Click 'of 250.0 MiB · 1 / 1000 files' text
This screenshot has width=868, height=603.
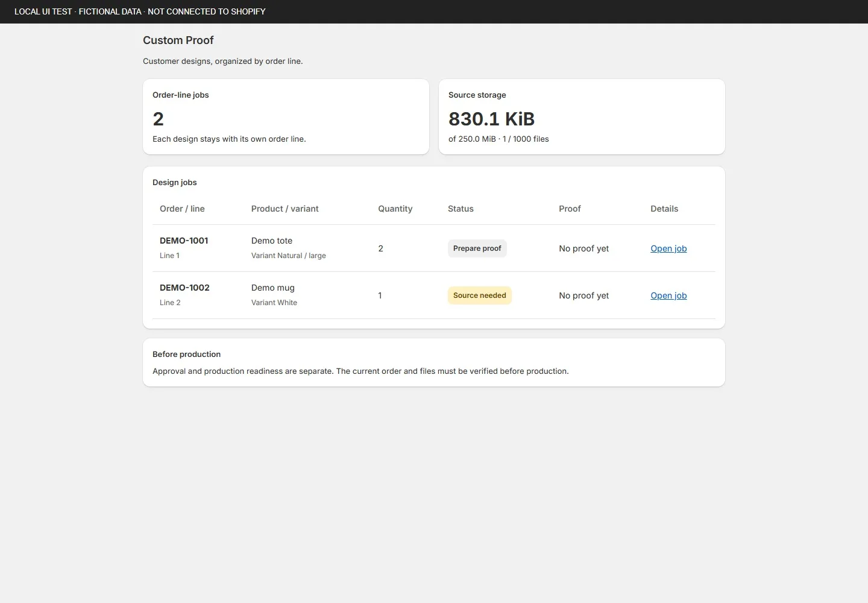498,139
